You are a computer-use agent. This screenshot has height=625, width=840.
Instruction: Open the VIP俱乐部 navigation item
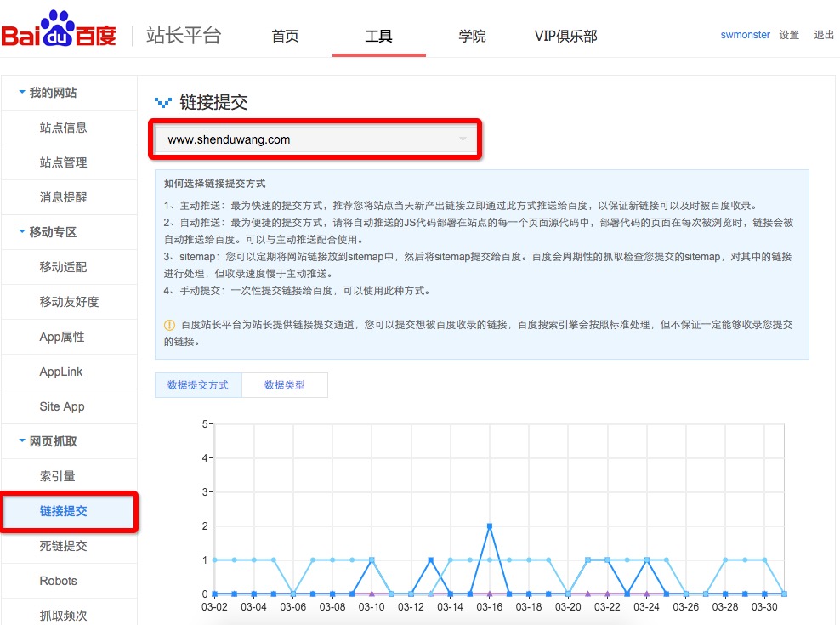point(565,37)
